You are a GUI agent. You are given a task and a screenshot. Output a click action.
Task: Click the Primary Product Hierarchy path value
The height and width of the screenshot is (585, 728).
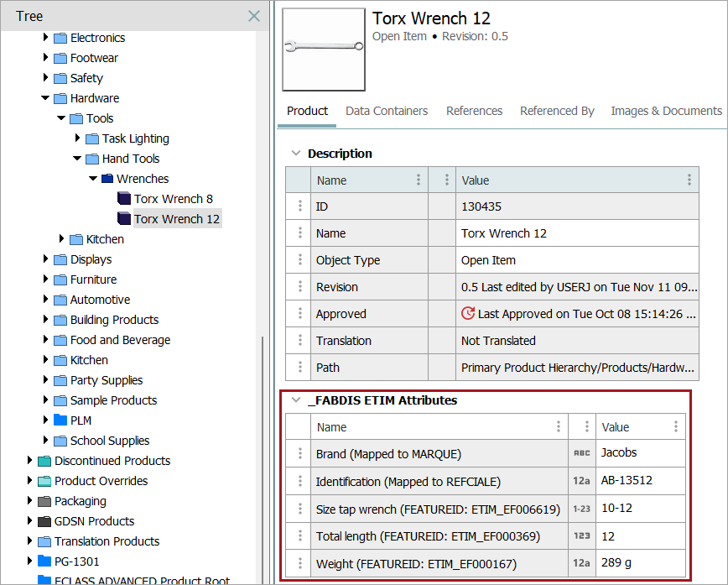point(578,368)
